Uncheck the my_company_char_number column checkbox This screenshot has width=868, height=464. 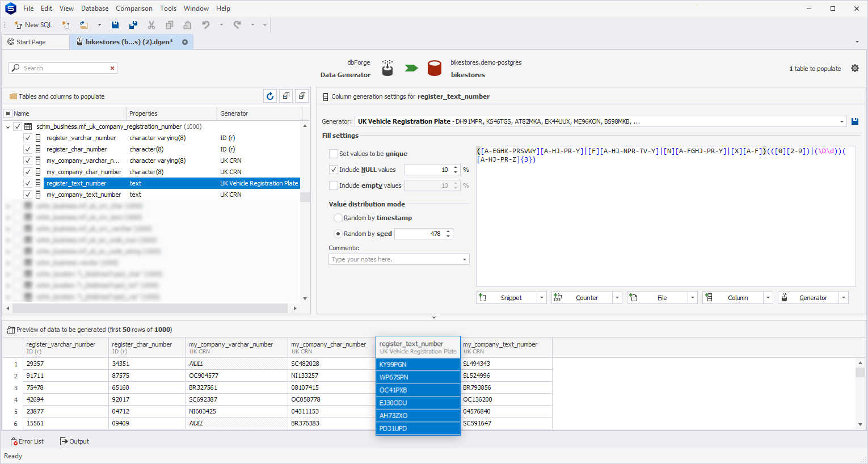27,172
